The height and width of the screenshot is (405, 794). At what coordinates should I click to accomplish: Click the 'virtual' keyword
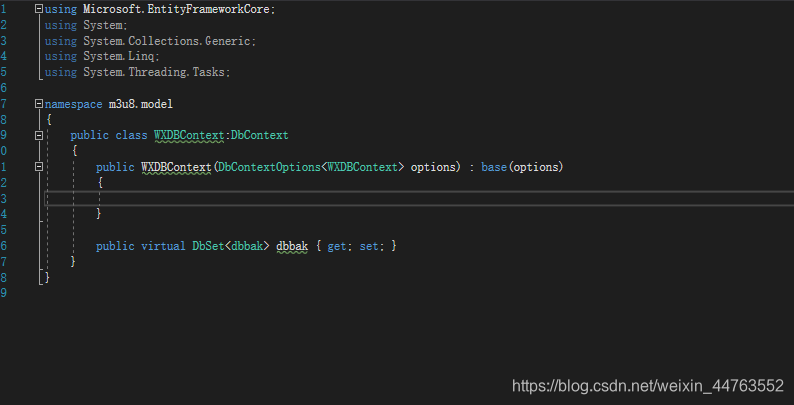click(163, 246)
